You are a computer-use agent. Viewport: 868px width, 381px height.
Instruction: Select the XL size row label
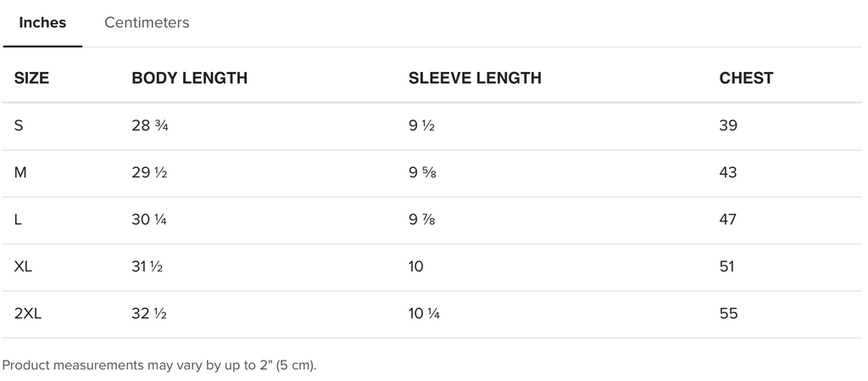coord(23,267)
